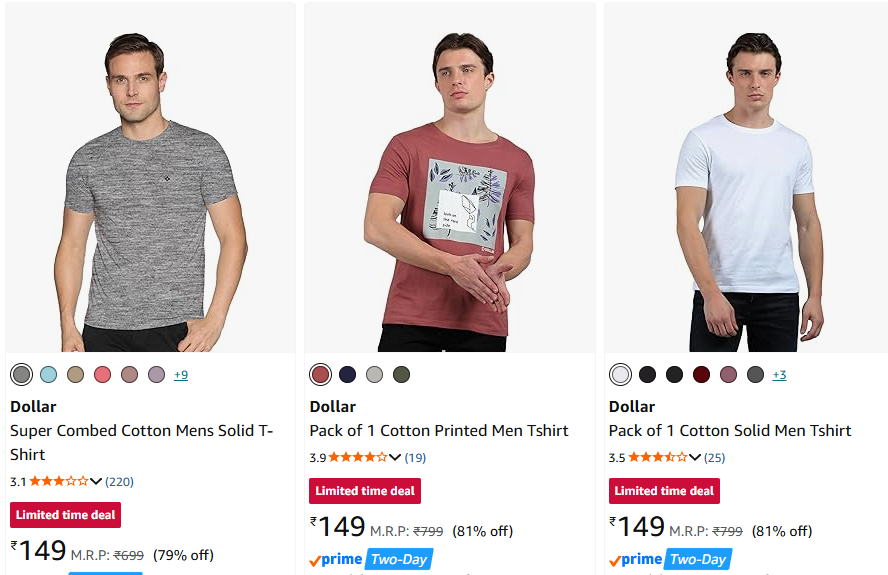Click white t-shirt product image
The width and height of the screenshot is (888, 575).
(746, 178)
